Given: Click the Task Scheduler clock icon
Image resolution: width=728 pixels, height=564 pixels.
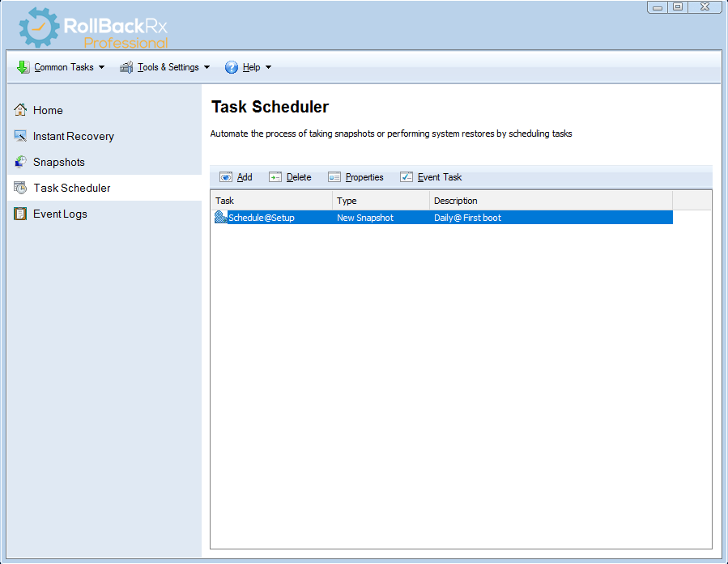Looking at the screenshot, I should click(20, 188).
